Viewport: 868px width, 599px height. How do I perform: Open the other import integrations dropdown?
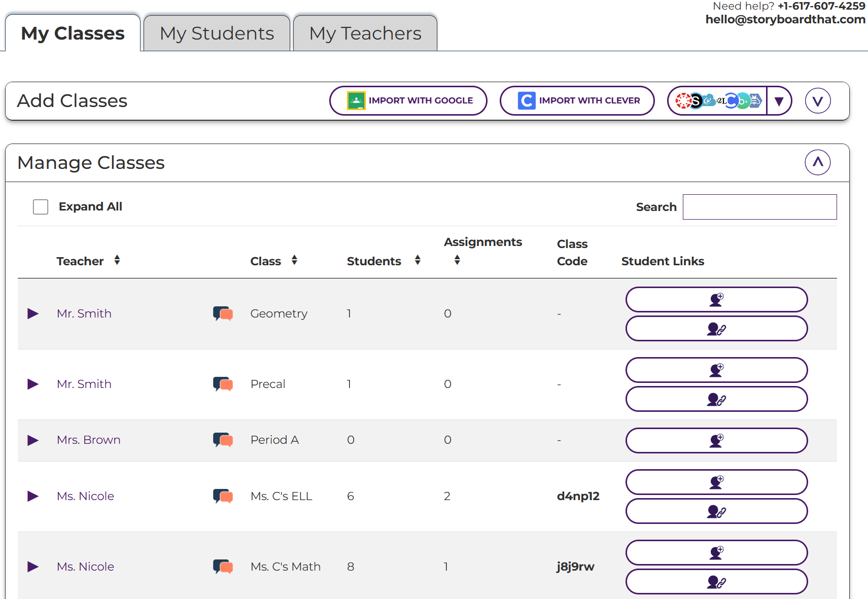(779, 101)
